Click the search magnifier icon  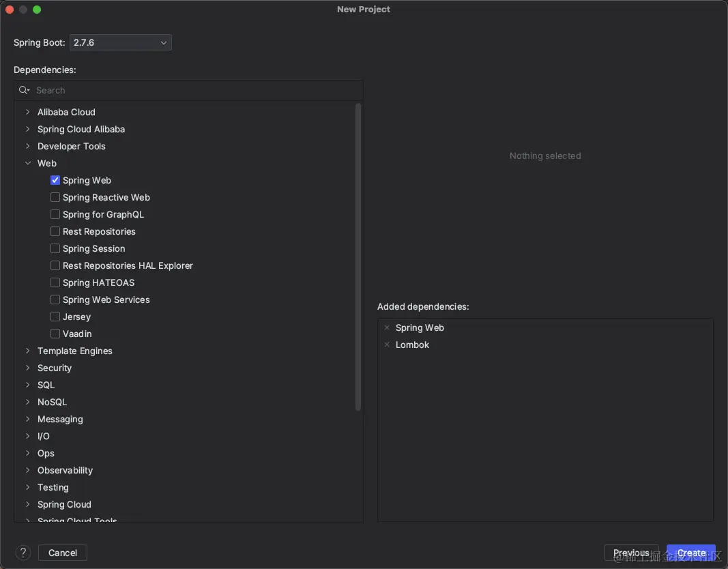(24, 90)
